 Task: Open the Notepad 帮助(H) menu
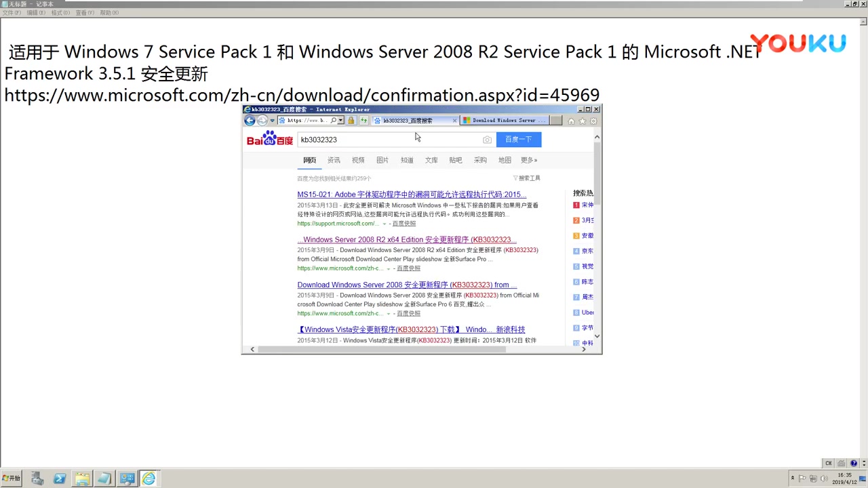pos(109,13)
